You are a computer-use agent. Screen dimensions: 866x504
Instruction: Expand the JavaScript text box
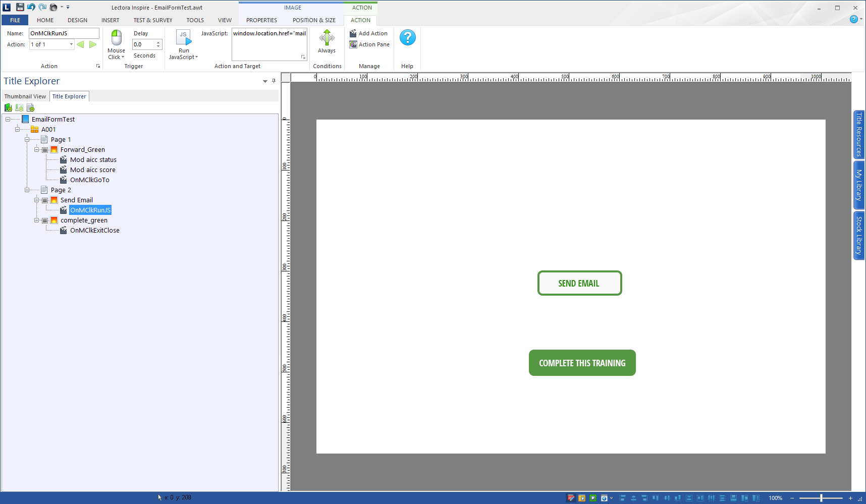point(303,57)
